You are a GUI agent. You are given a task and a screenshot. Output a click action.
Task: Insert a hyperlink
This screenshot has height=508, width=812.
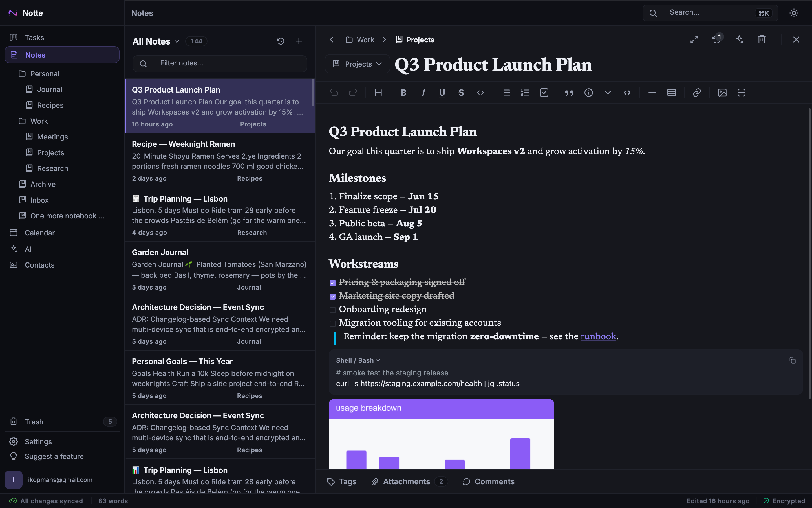click(x=697, y=92)
